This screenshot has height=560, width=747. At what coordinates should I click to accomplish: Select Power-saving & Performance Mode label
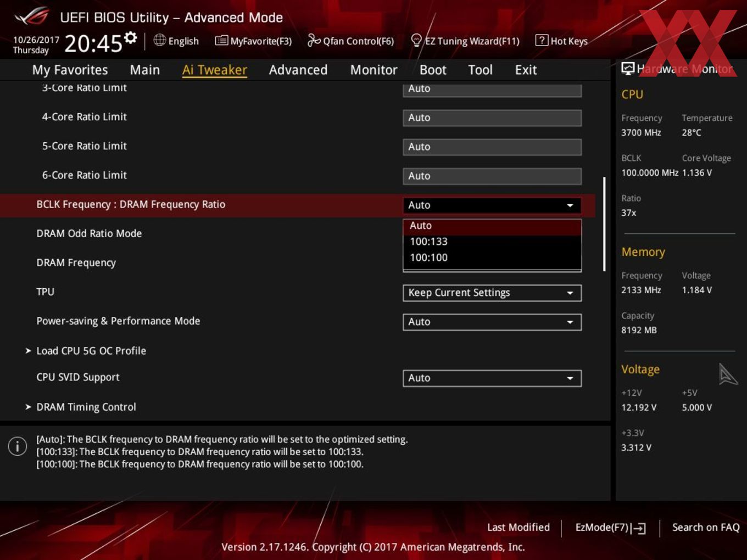pos(118,321)
